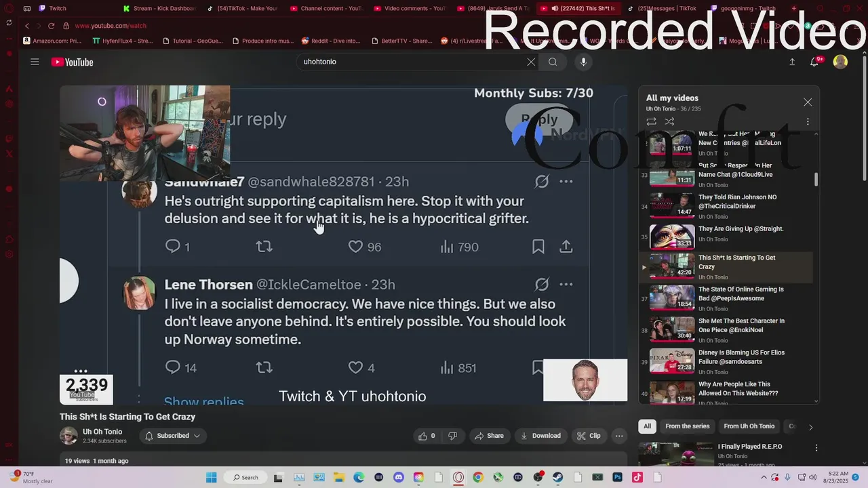Open Photoshop from taskbar
Image resolution: width=868 pixels, height=488 pixels.
coord(617,477)
